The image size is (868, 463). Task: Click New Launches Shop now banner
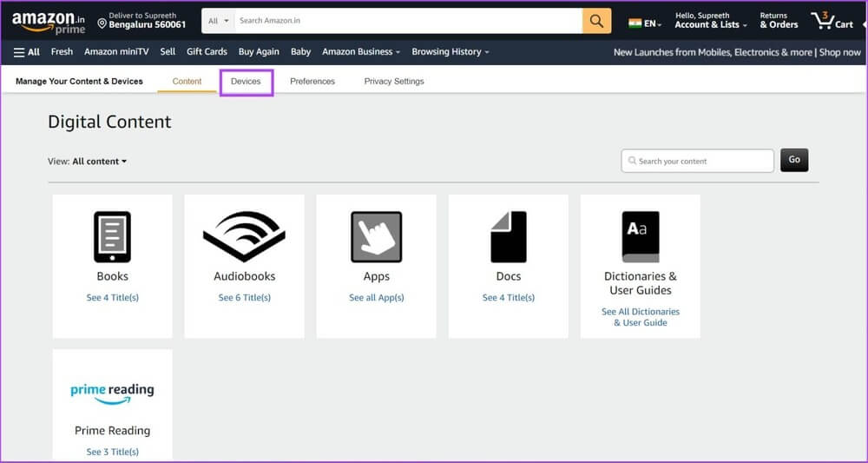(737, 53)
